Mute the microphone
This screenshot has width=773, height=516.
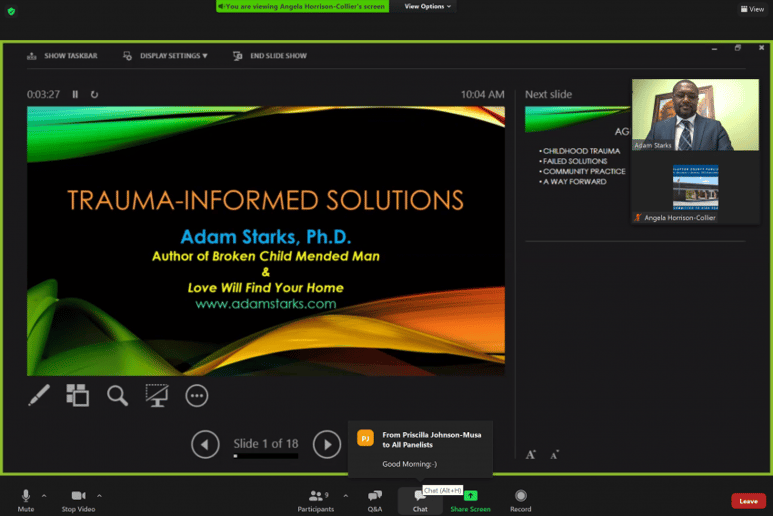click(x=26, y=500)
